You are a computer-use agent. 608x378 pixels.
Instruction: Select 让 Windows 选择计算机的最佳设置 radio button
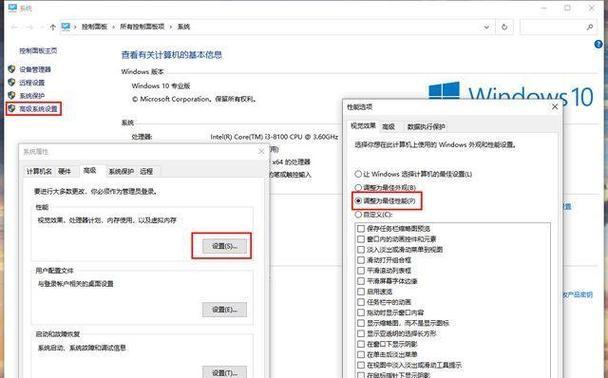click(x=358, y=174)
